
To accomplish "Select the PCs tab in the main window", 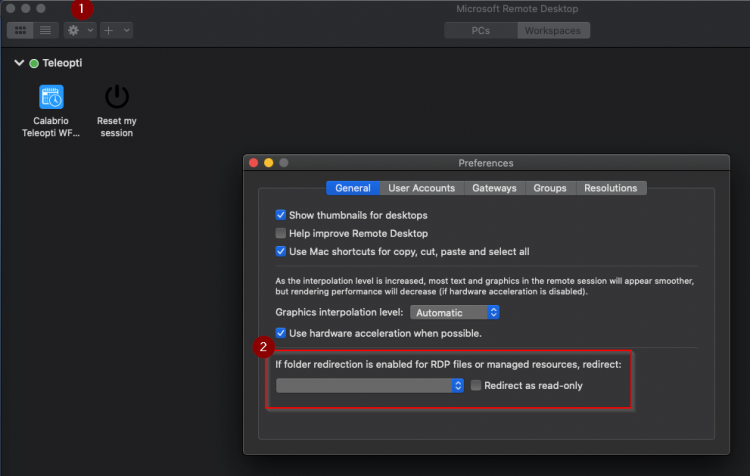I will point(481,31).
